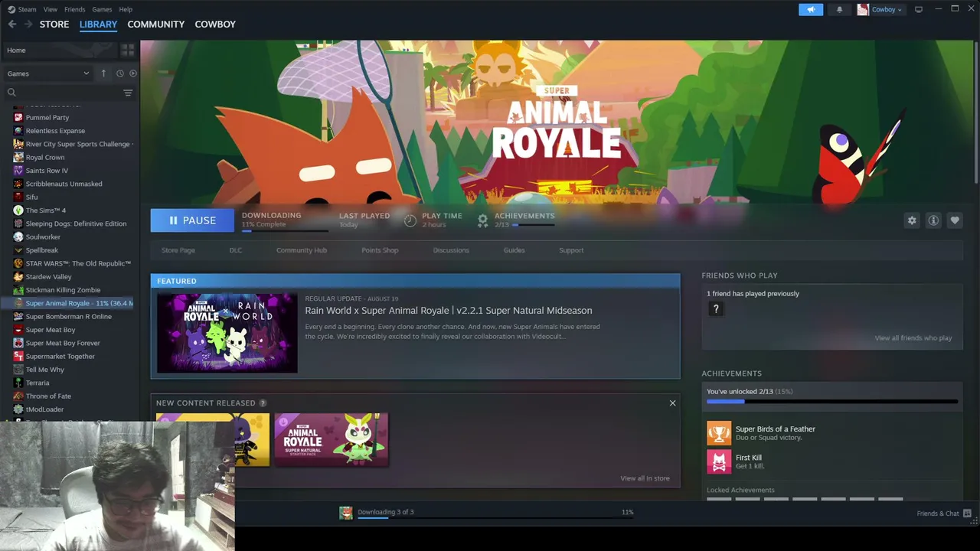
Task: Open the play time clock icon
Action: tap(410, 220)
